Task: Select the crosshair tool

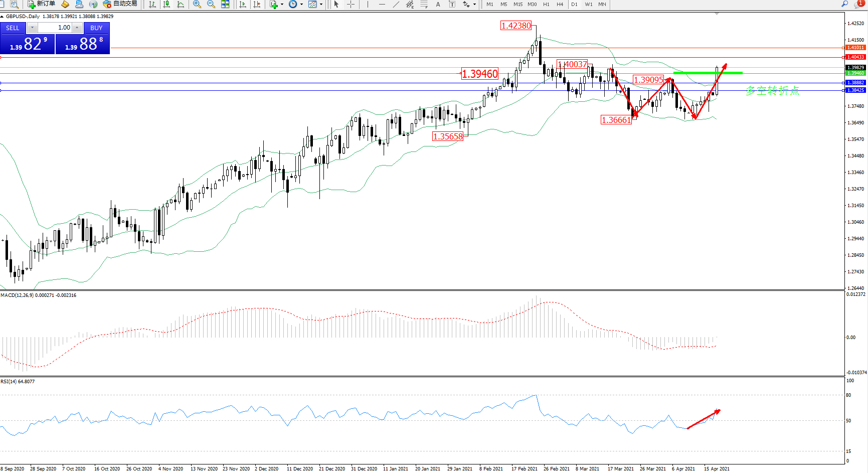Action: click(x=351, y=4)
